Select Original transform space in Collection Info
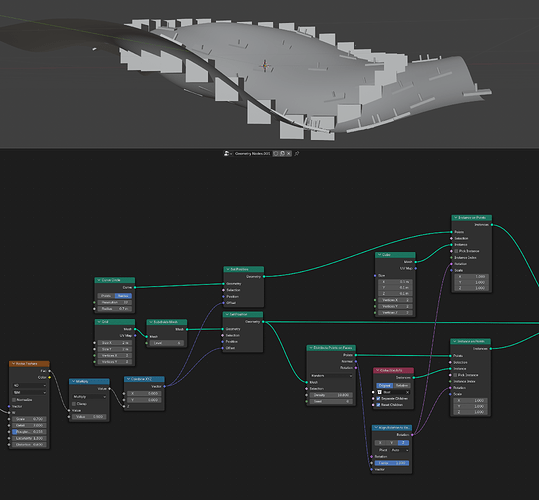The height and width of the screenshot is (500, 539). [385, 385]
